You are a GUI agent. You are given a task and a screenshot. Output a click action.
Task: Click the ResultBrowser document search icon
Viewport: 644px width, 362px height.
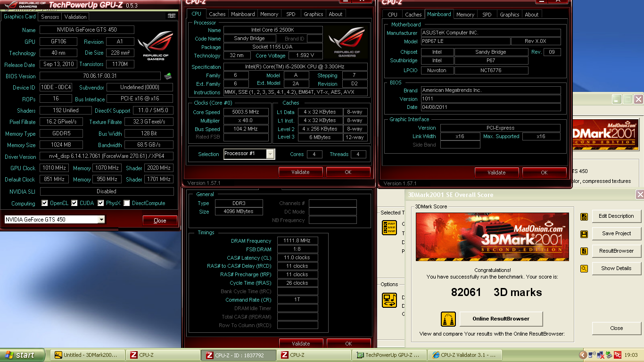click(584, 251)
